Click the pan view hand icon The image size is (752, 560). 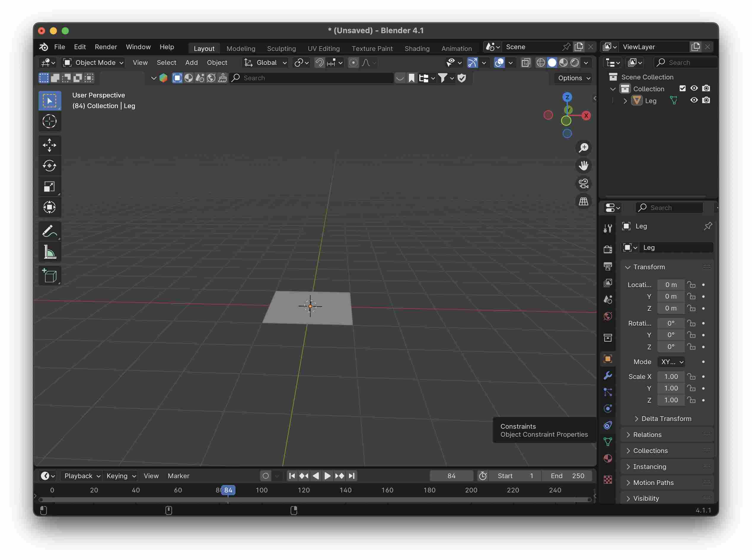[583, 166]
